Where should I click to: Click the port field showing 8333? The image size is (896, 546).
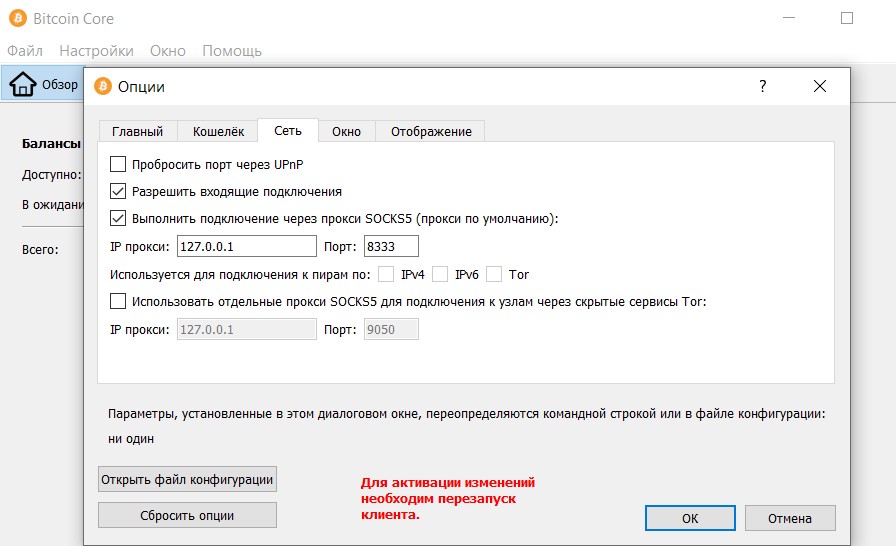[391, 246]
